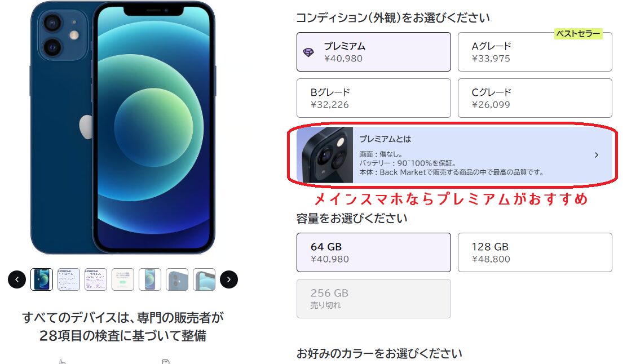The width and height of the screenshot is (627, 364).
Task: Select the 128 GB capacity option
Action: [535, 252]
